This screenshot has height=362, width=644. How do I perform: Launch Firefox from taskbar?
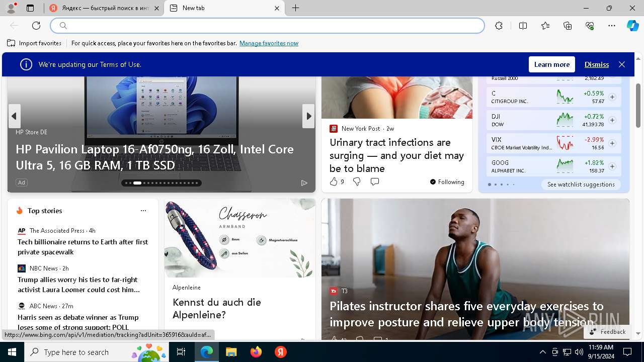pos(256,352)
